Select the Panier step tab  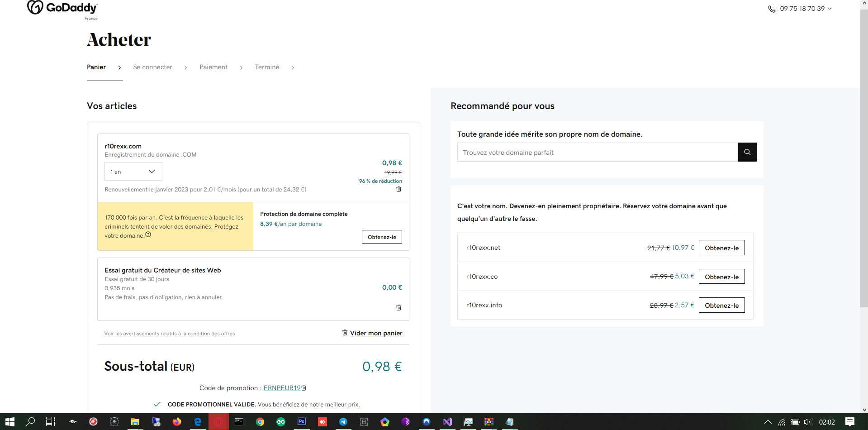pos(96,67)
